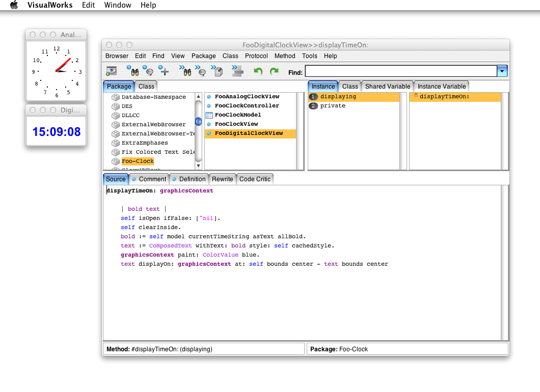Click the package icon beside ExtraEmphases
The height and width of the screenshot is (392, 540).
(x=115, y=143)
